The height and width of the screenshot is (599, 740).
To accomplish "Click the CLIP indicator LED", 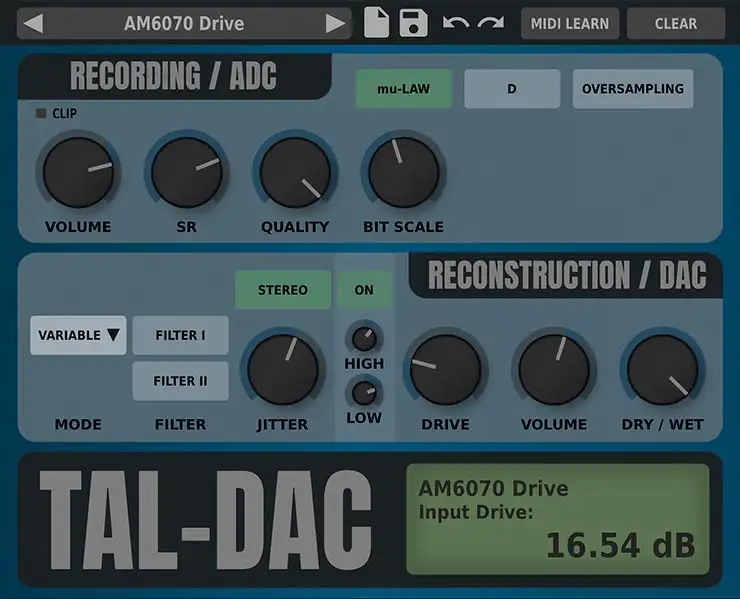I will (42, 113).
